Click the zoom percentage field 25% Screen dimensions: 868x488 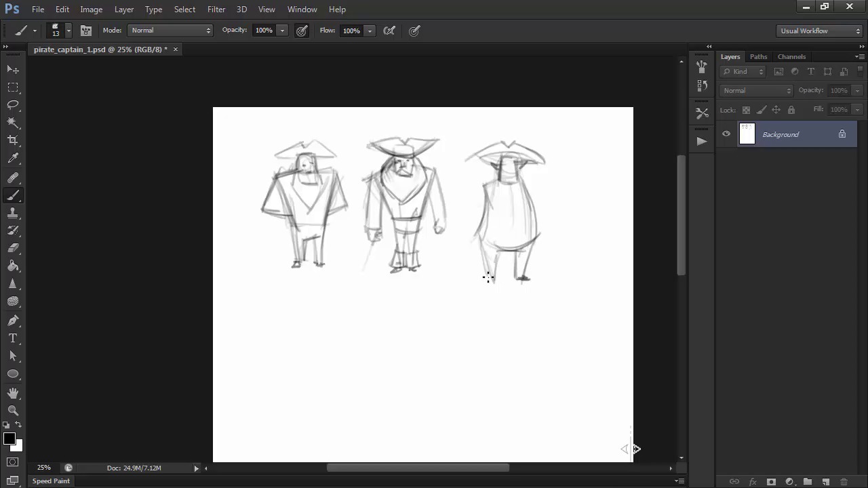(44, 468)
